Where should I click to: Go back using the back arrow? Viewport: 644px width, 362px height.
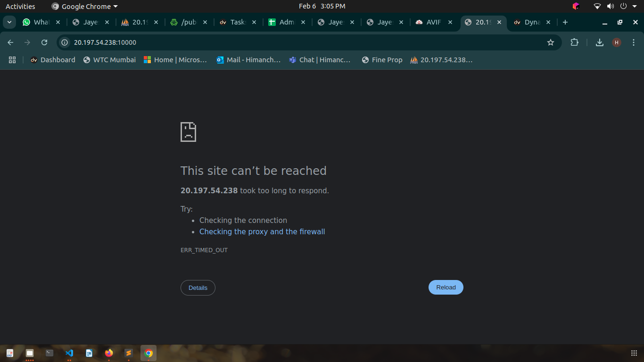[x=11, y=42]
